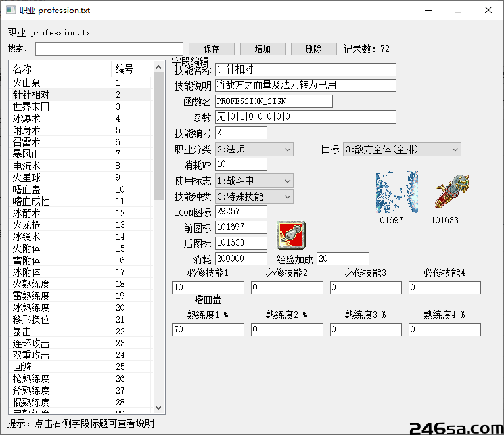Screen dimensions: 504x435
Task: Click the 编号 column header
Action: (131, 69)
